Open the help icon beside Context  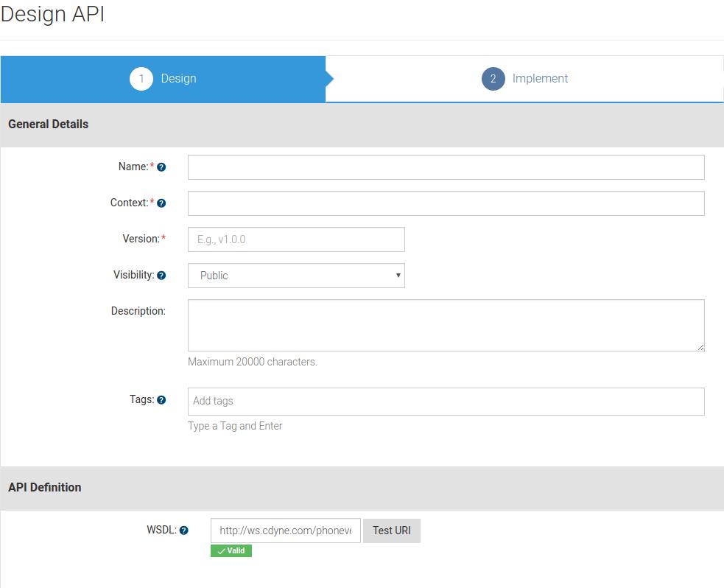tap(160, 203)
